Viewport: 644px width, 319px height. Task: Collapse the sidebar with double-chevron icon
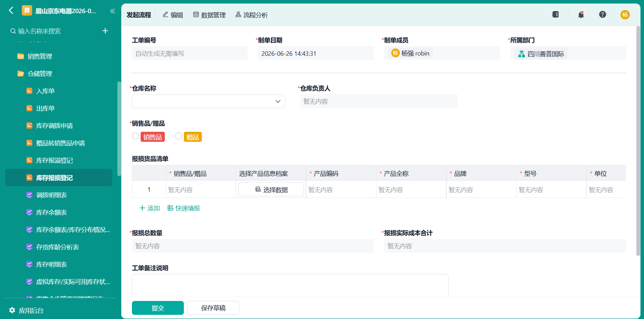(x=112, y=11)
